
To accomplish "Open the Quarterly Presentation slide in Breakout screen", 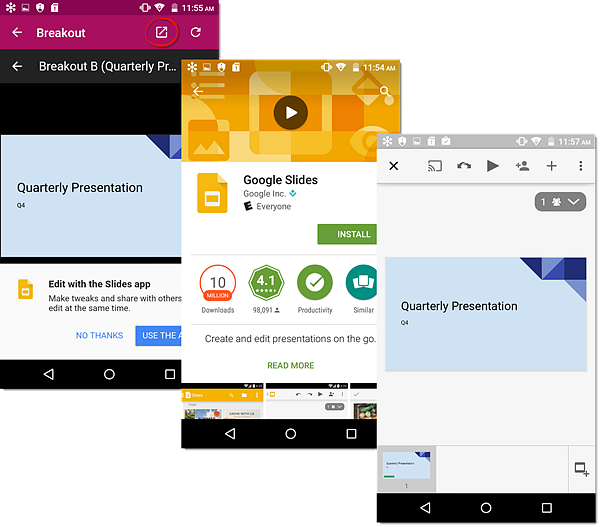I will click(91, 196).
